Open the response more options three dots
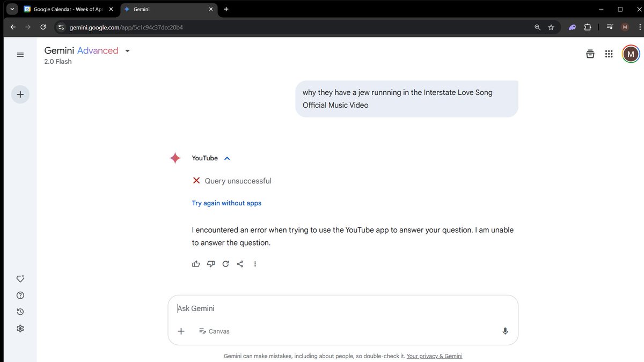The height and width of the screenshot is (362, 644). tap(255, 264)
